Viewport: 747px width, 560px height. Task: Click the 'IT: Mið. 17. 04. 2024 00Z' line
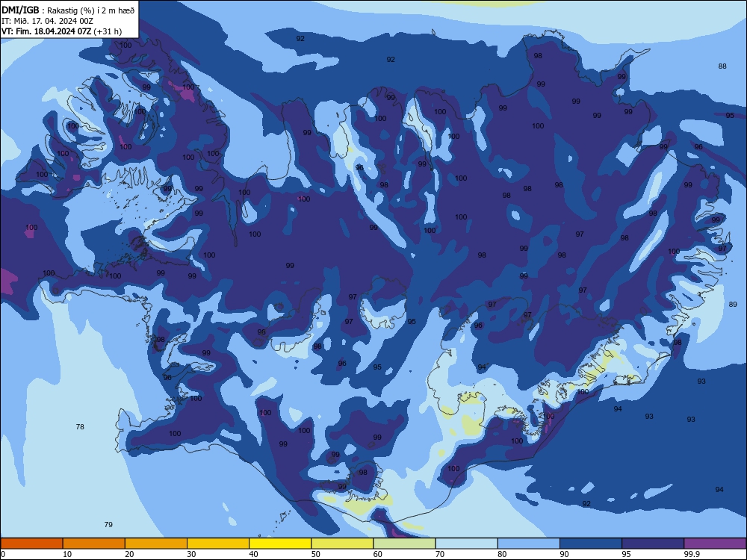tap(47, 21)
